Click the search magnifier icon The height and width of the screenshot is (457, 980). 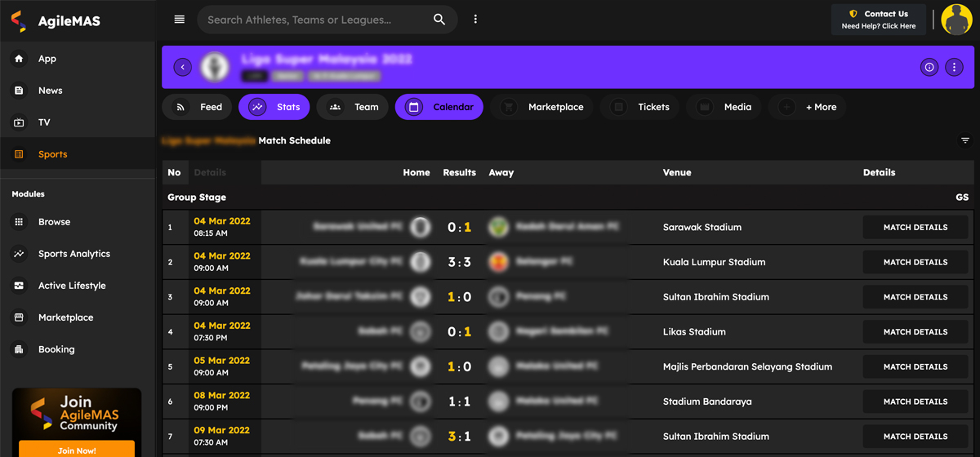coord(439,20)
